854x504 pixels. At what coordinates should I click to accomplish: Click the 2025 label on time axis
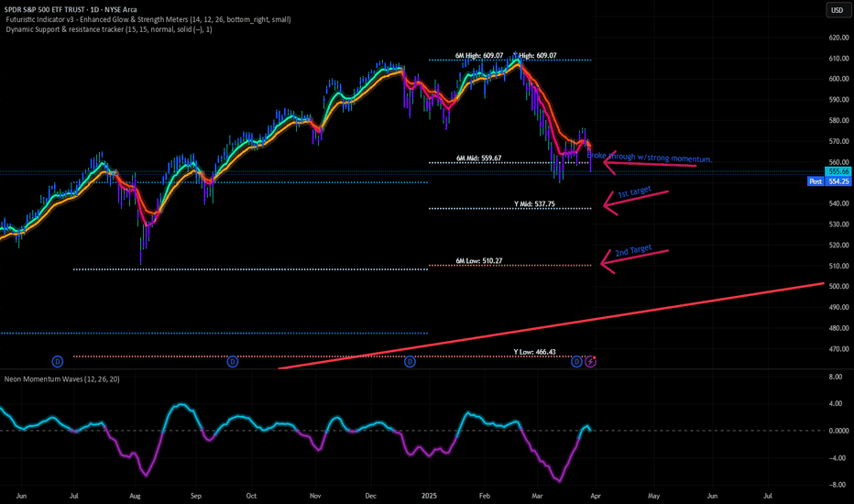(429, 496)
